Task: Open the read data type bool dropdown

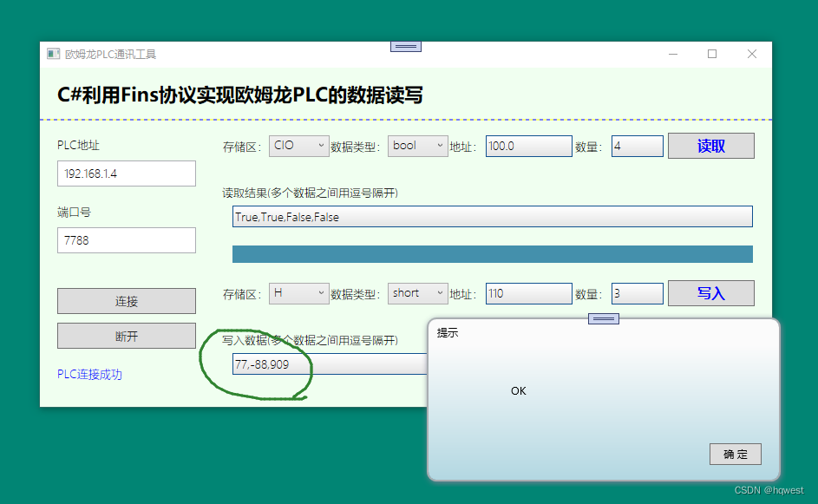Action: click(418, 146)
